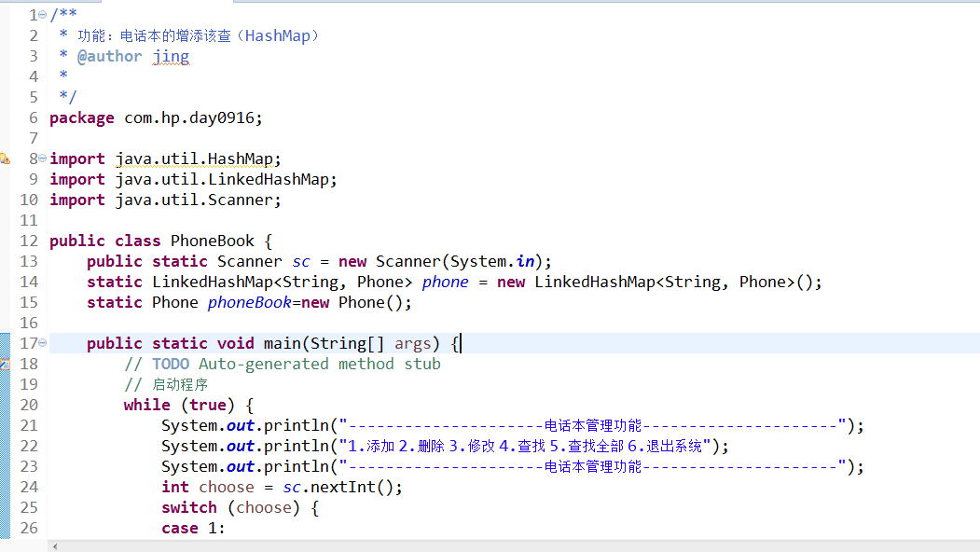The height and width of the screenshot is (552, 980).
Task: Click 'nextInt' on line 24
Action: [342, 487]
